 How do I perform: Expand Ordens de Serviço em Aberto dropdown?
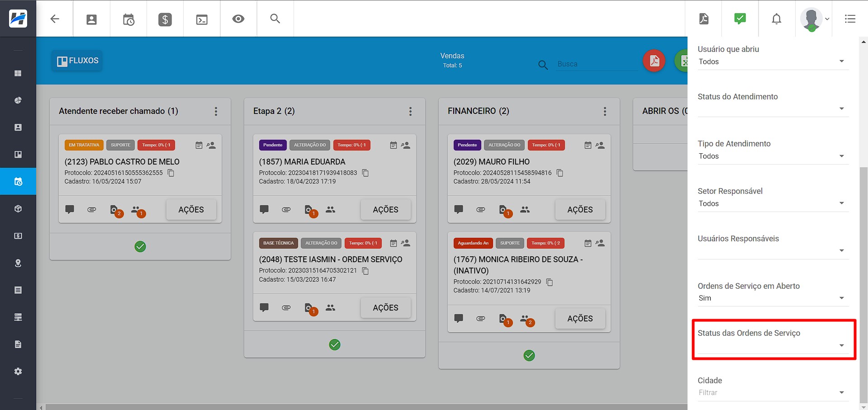coord(773,298)
